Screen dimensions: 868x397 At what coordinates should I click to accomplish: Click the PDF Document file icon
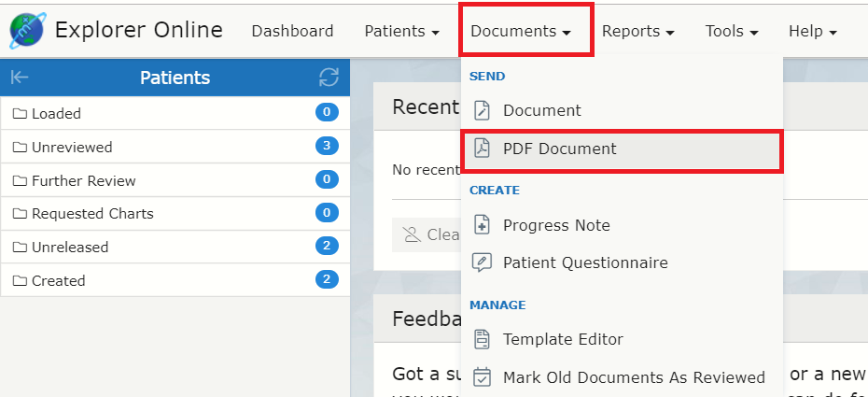pos(483,149)
